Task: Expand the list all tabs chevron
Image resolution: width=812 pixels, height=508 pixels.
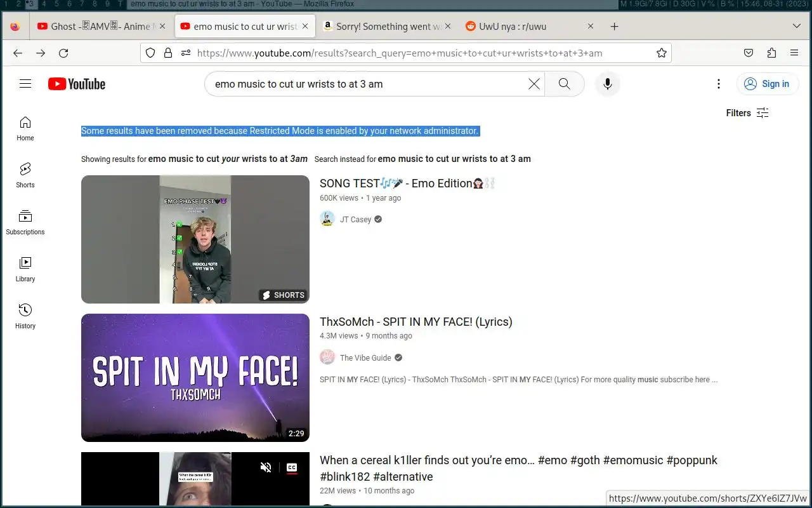Action: tap(797, 27)
